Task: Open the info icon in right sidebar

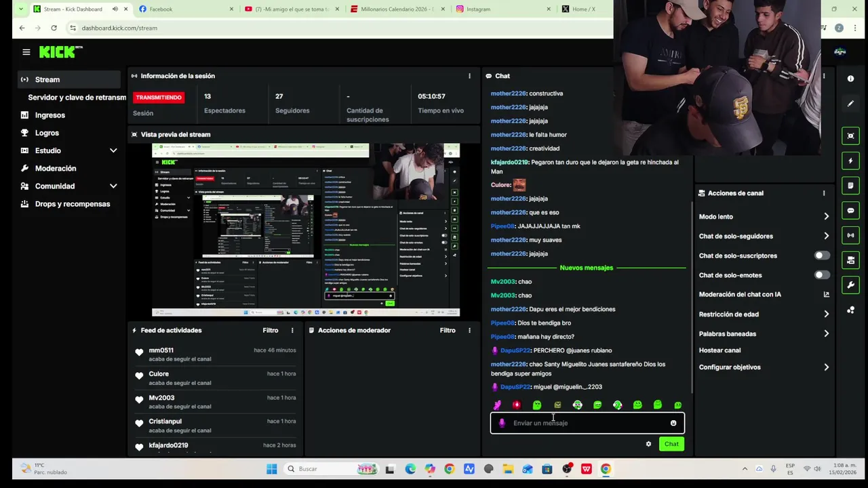Action: [850, 79]
